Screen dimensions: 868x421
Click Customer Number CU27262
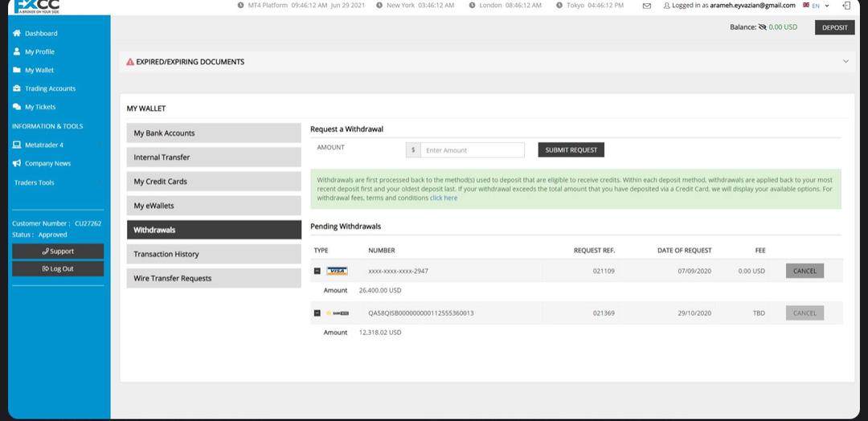[x=57, y=223]
